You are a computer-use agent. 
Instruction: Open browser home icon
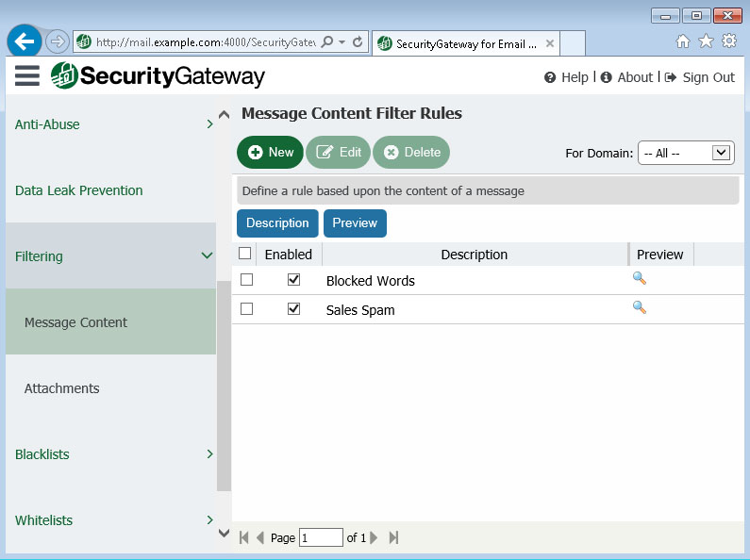click(x=683, y=41)
